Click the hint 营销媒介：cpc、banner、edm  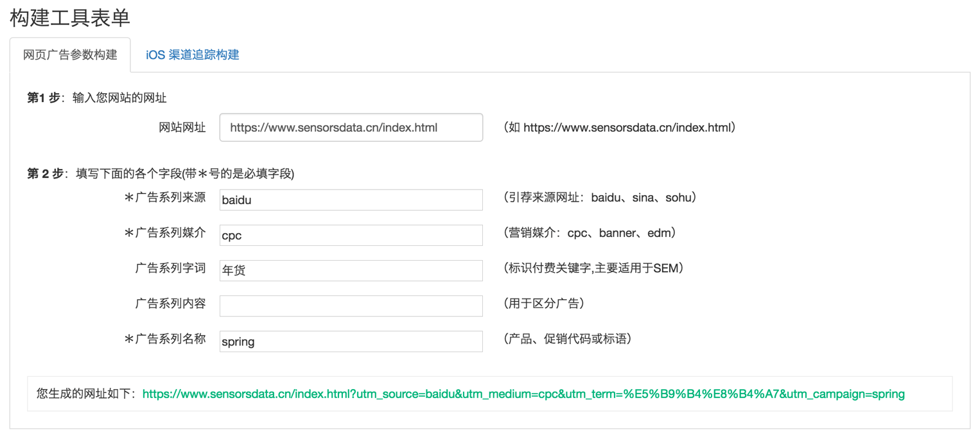pyautogui.click(x=590, y=233)
